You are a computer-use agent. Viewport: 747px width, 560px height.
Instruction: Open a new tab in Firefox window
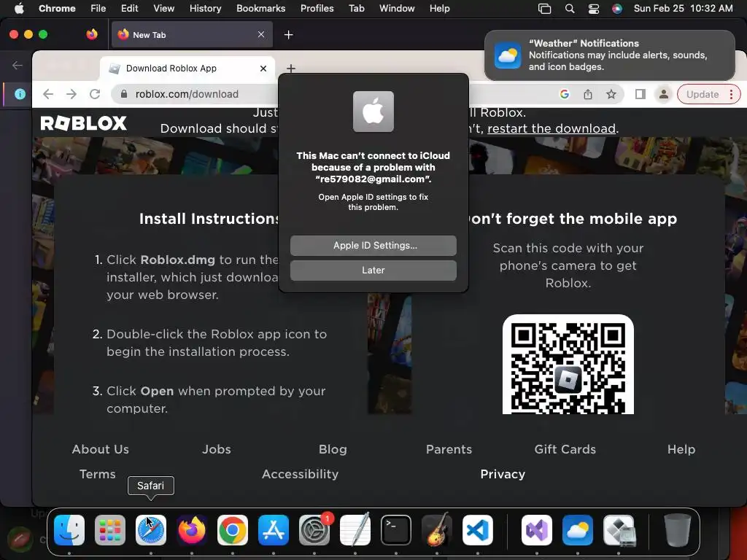tap(288, 35)
